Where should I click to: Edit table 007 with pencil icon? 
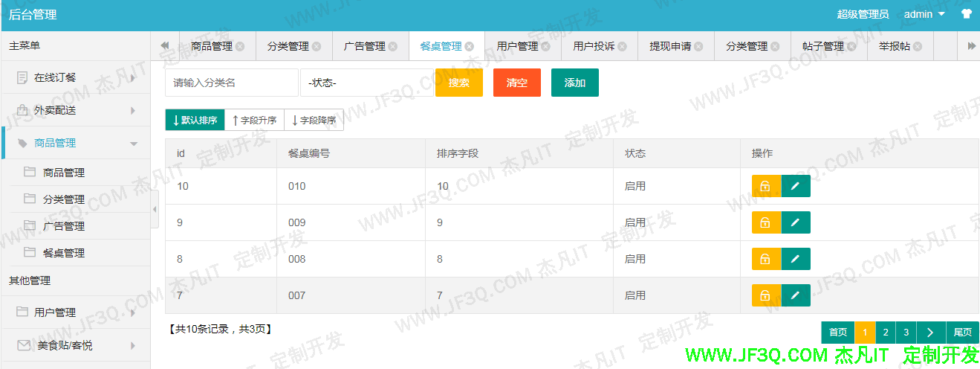coord(795,295)
